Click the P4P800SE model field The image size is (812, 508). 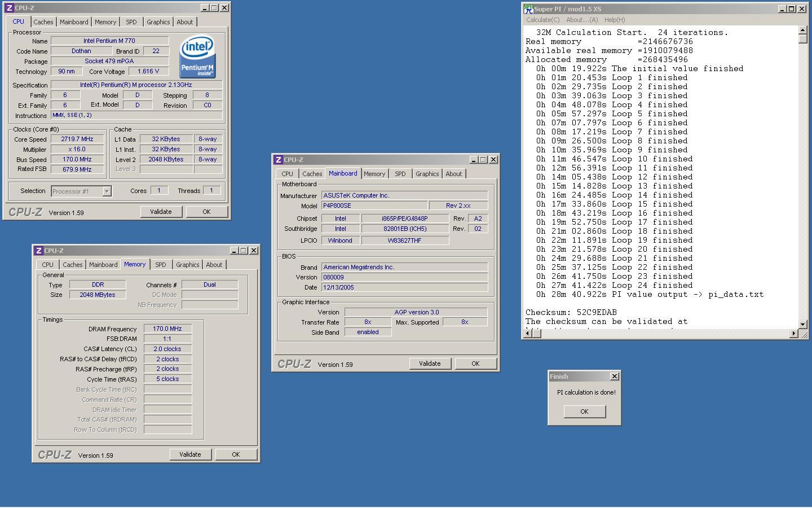[374, 205]
